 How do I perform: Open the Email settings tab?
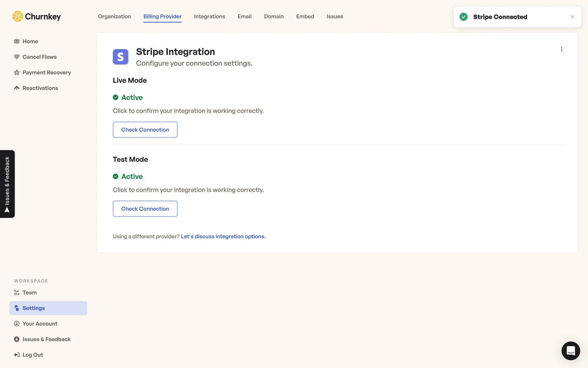(x=244, y=17)
